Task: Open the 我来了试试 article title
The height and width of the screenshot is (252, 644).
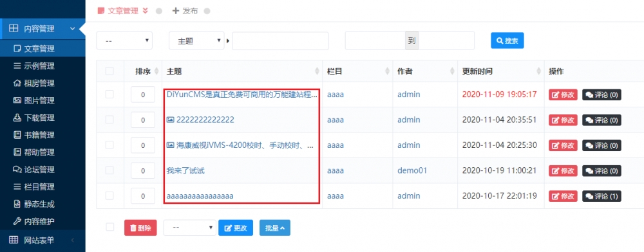Action: [185, 170]
